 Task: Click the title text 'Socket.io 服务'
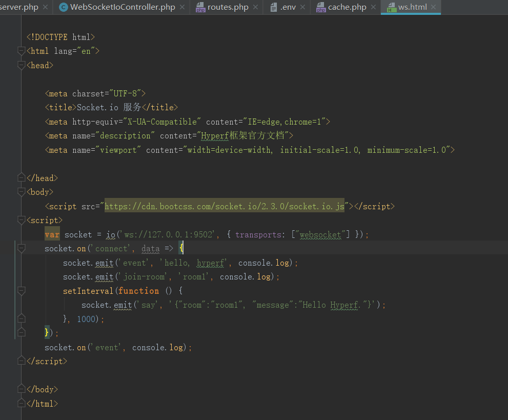(109, 107)
